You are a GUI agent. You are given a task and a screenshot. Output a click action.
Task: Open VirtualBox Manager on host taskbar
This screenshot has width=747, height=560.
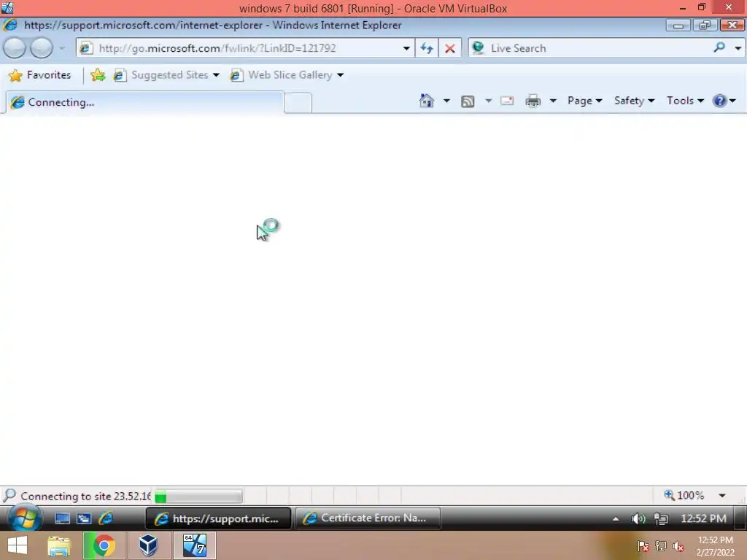pyautogui.click(x=148, y=545)
